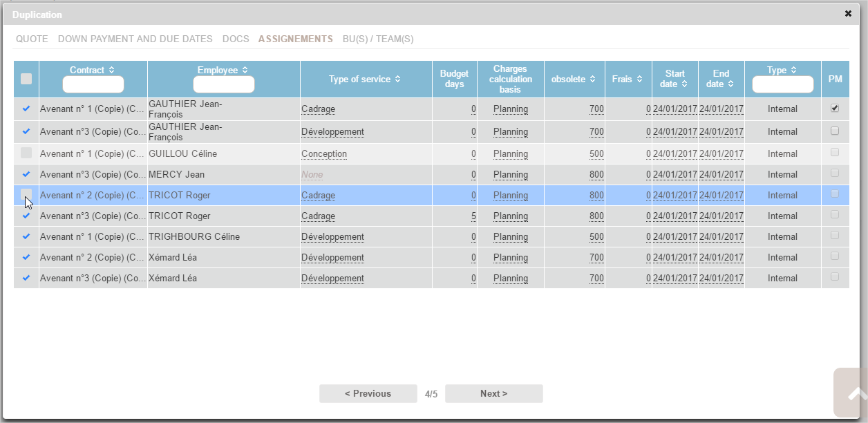Image resolution: width=868 pixels, height=423 pixels.
Task: Change Planning basis for TRIGHBOURG Céline
Action: (510, 237)
